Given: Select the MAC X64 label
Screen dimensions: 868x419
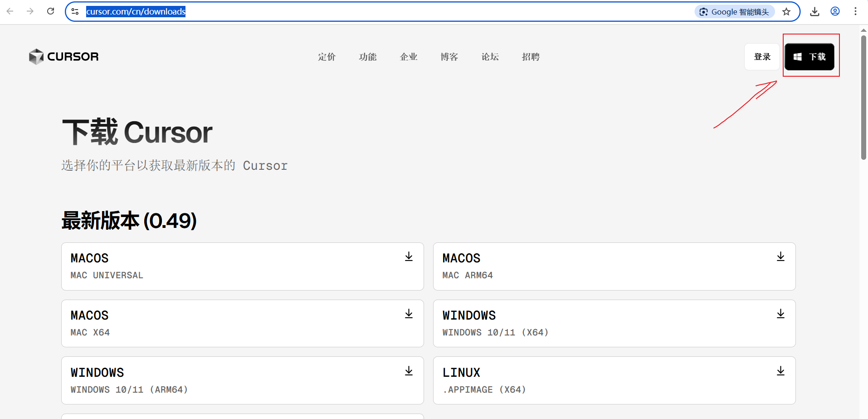Looking at the screenshot, I should click(x=90, y=333).
